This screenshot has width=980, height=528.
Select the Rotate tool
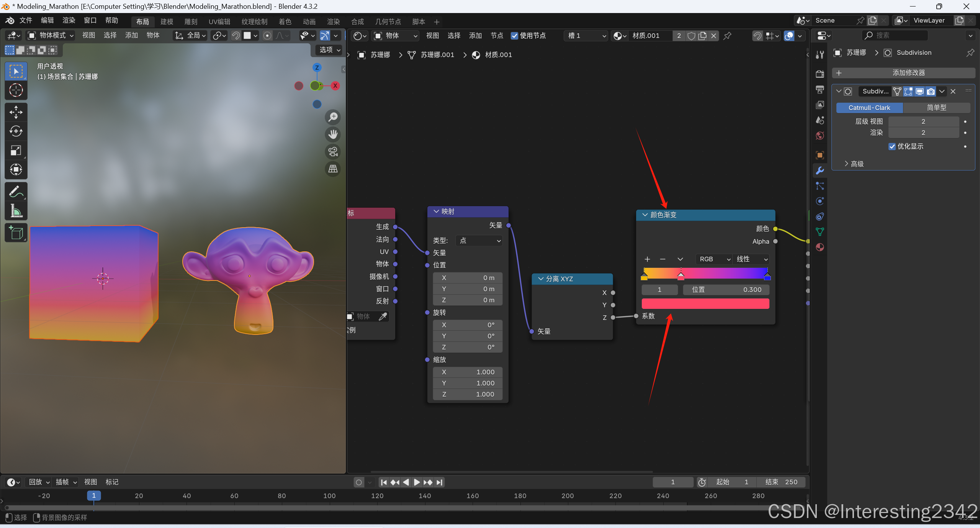pos(16,131)
